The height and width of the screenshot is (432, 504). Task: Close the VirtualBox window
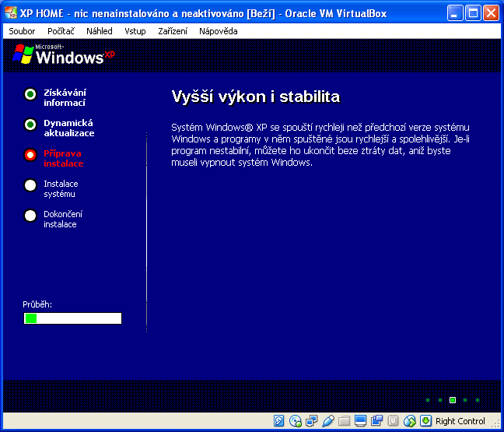[491, 13]
